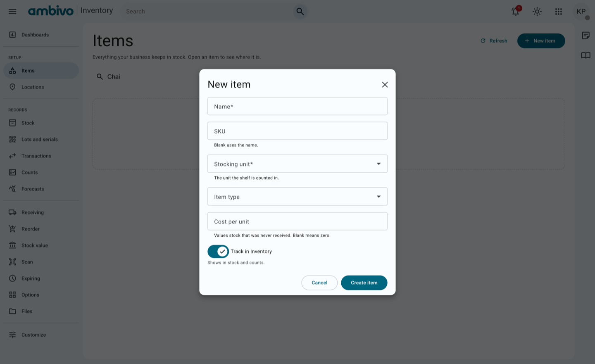Click the Lots and serials QR icon
595x364 pixels.
12,140
